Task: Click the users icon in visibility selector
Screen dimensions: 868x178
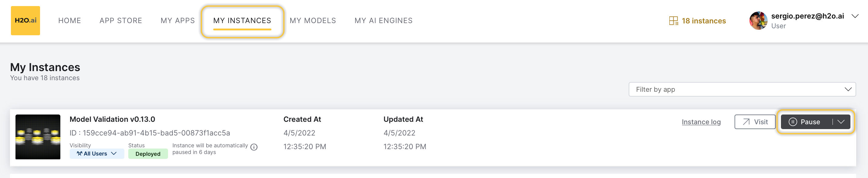Action: pyautogui.click(x=79, y=154)
